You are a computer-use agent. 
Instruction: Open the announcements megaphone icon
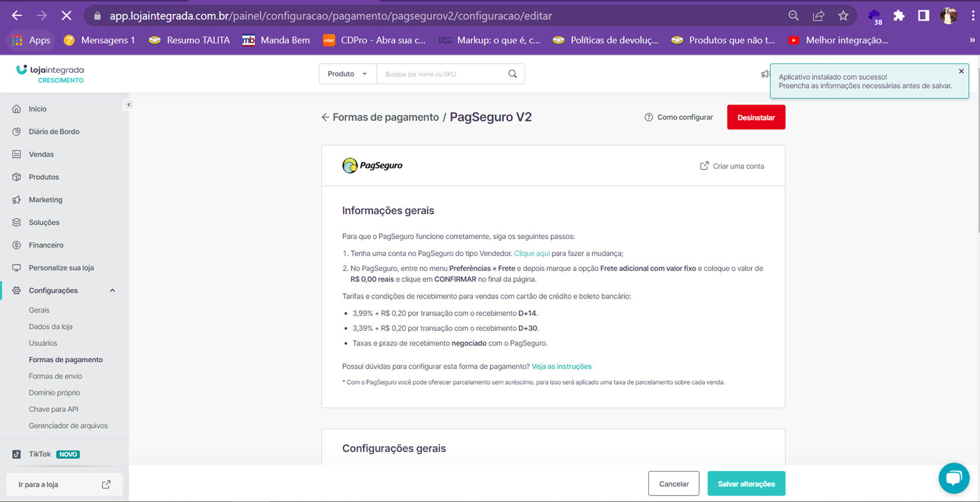764,74
